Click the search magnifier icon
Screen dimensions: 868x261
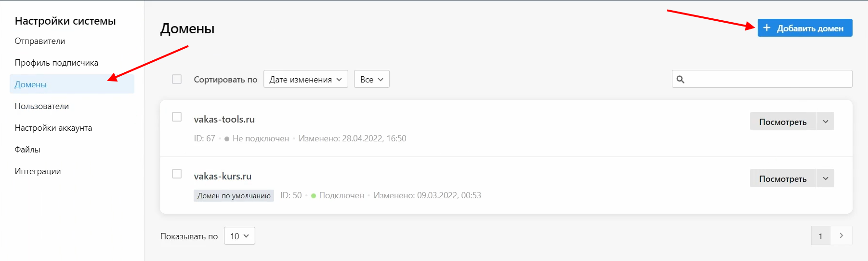[680, 80]
